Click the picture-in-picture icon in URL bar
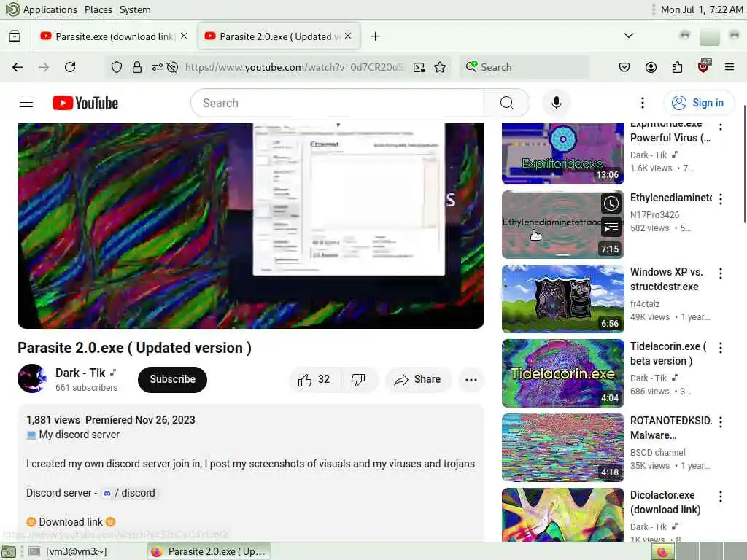The image size is (747, 560). click(x=419, y=67)
